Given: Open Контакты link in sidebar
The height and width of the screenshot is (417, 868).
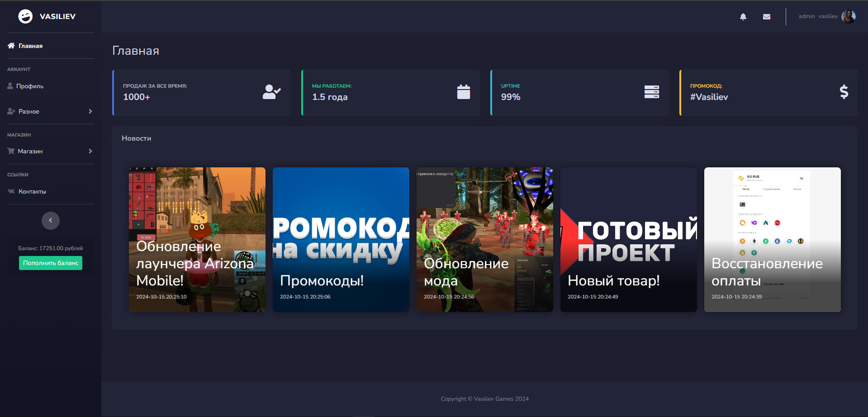Looking at the screenshot, I should [x=51, y=191].
